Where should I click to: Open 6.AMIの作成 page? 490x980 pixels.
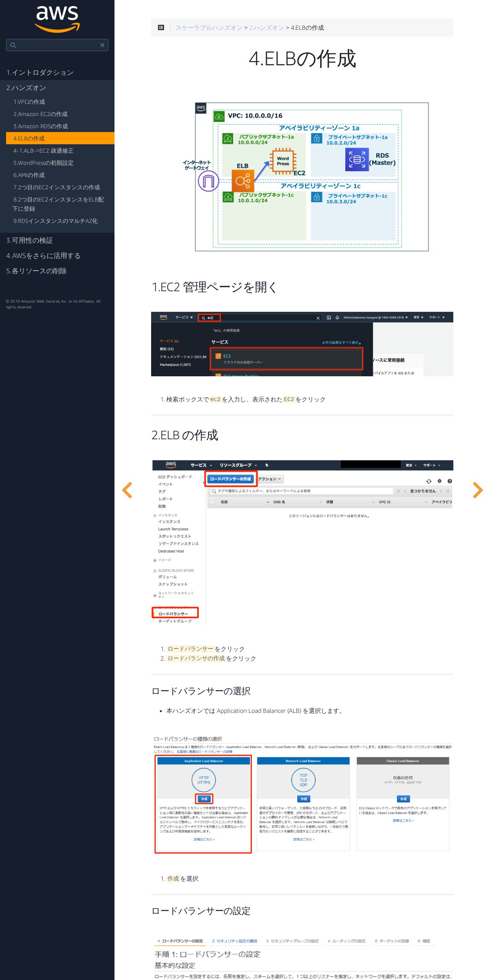(x=29, y=175)
